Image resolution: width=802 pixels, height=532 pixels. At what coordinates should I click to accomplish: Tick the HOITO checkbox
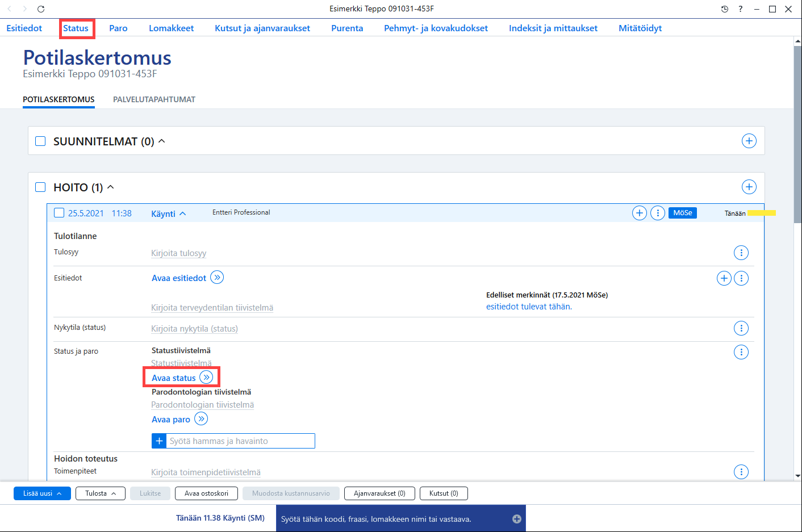[x=40, y=187]
